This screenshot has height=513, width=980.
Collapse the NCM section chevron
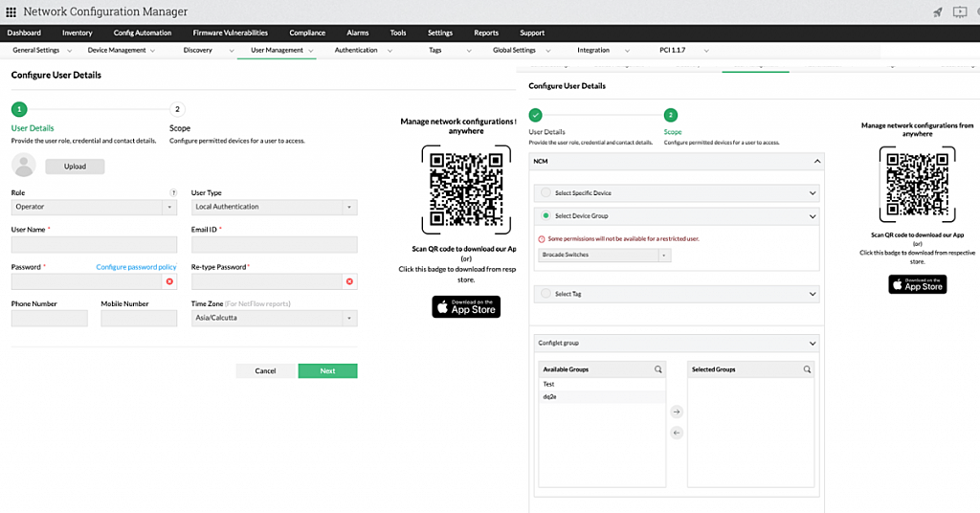[816, 162]
